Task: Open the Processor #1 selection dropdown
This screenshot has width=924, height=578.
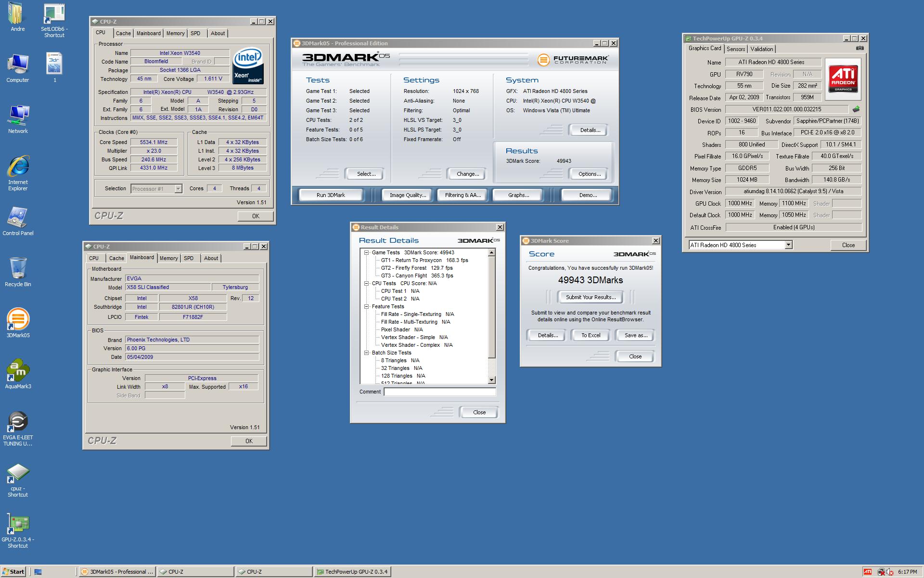Action: click(x=178, y=189)
